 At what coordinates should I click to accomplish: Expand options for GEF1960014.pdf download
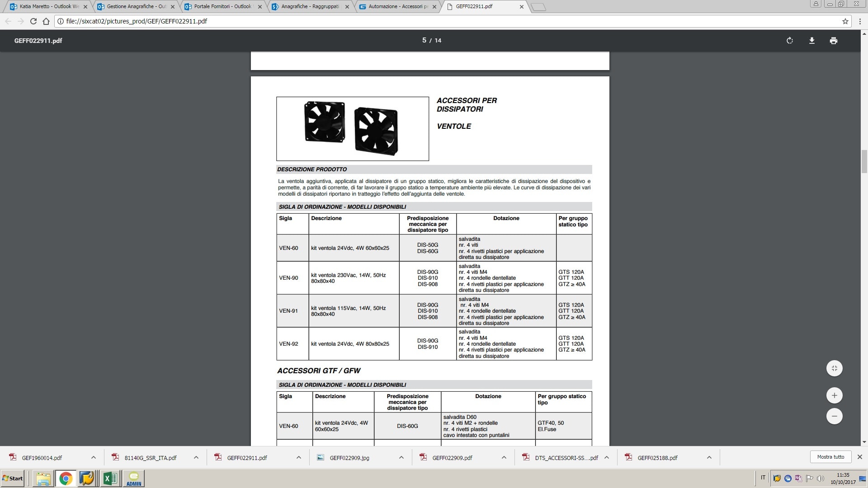coord(94,457)
